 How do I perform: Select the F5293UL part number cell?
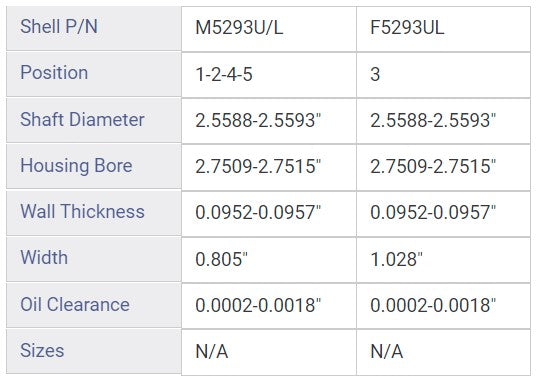click(443, 29)
